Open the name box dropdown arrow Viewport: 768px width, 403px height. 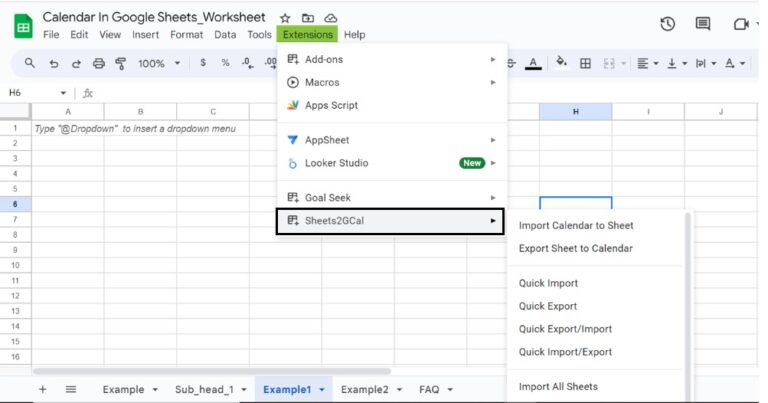(x=63, y=93)
